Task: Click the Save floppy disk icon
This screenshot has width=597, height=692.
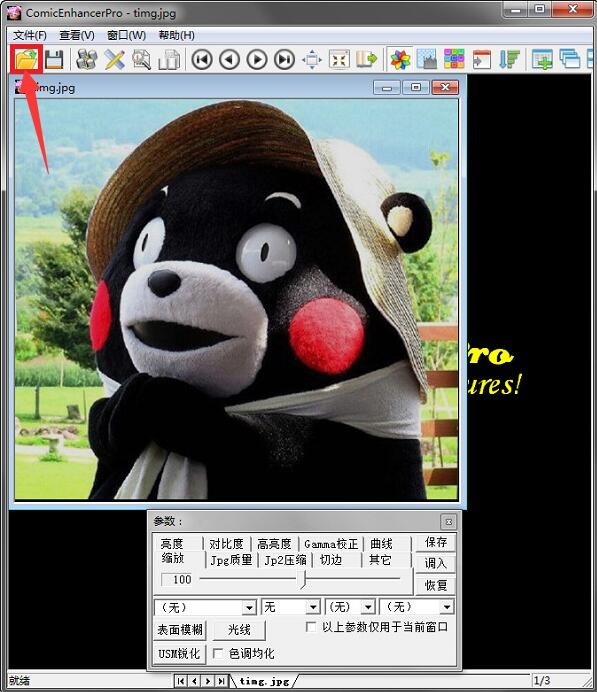Action: [54, 59]
